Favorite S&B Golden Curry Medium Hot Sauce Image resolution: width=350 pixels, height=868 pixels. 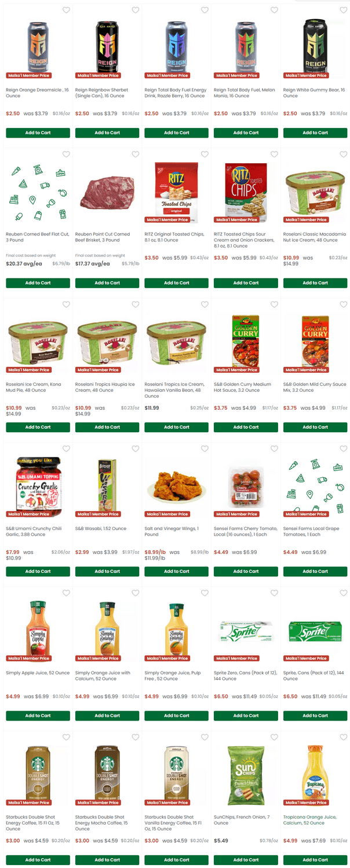click(x=274, y=304)
